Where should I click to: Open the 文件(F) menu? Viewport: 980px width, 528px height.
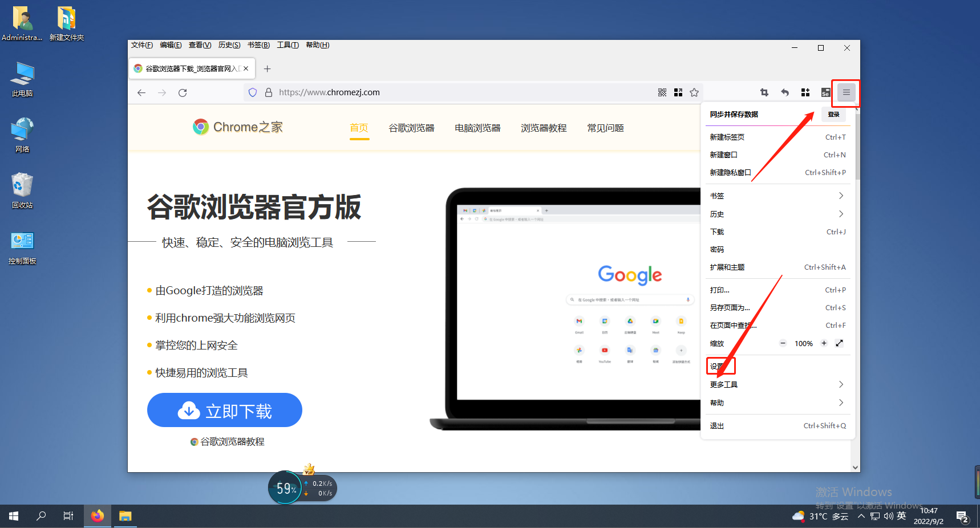click(142, 45)
